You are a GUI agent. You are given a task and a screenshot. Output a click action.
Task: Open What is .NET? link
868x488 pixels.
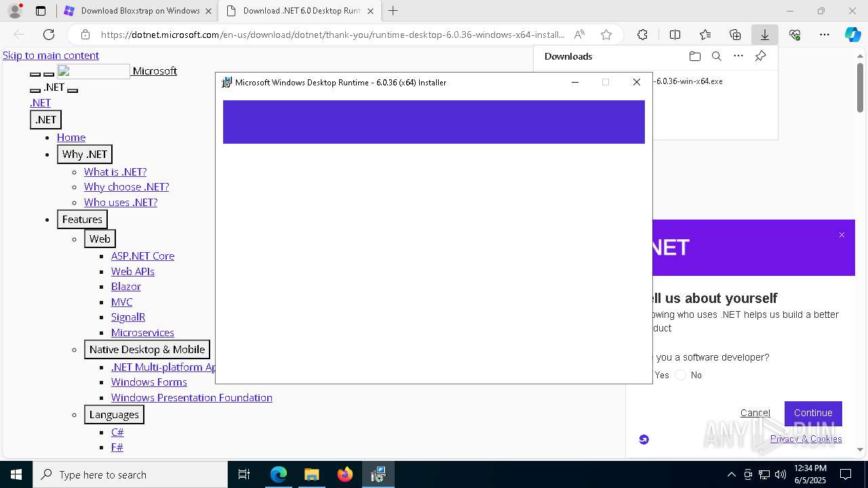click(115, 172)
